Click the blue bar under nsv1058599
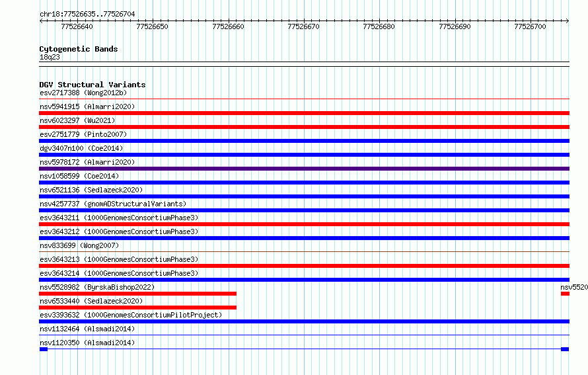 click(x=304, y=183)
